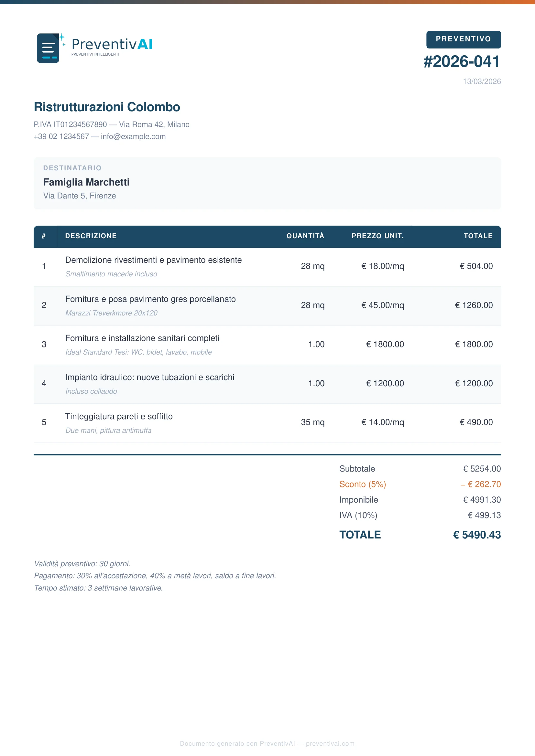Click the Marazzi Treverkmore 20x120 note

click(111, 313)
